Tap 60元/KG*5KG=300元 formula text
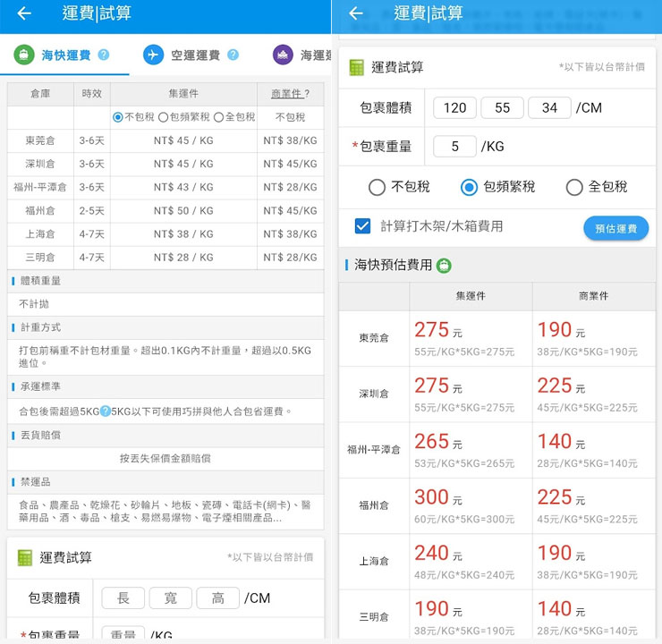The image size is (662, 644). [464, 520]
